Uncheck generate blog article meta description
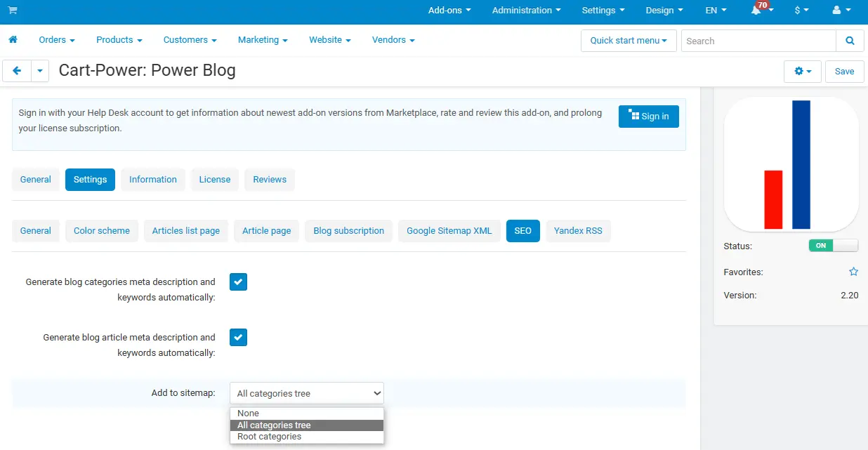The width and height of the screenshot is (868, 450). point(239,338)
